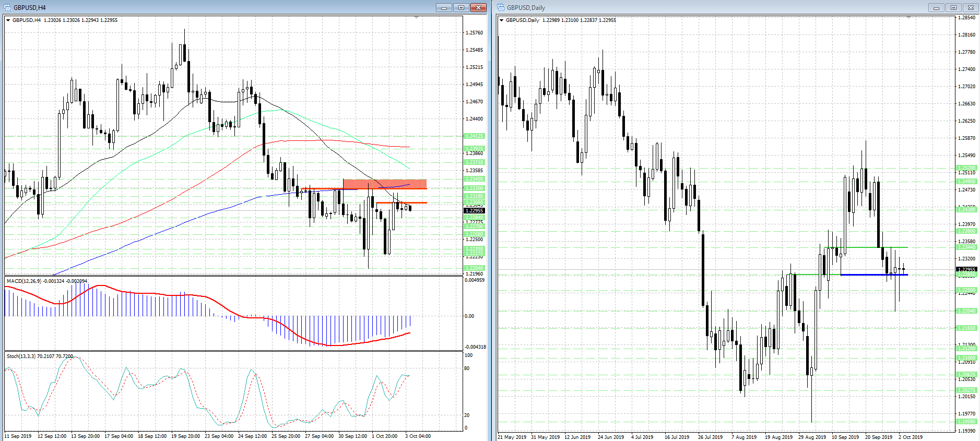Viewport: 980px width, 441px height.
Task: Click the green 1.22350 level label on H4
Action: (x=474, y=249)
